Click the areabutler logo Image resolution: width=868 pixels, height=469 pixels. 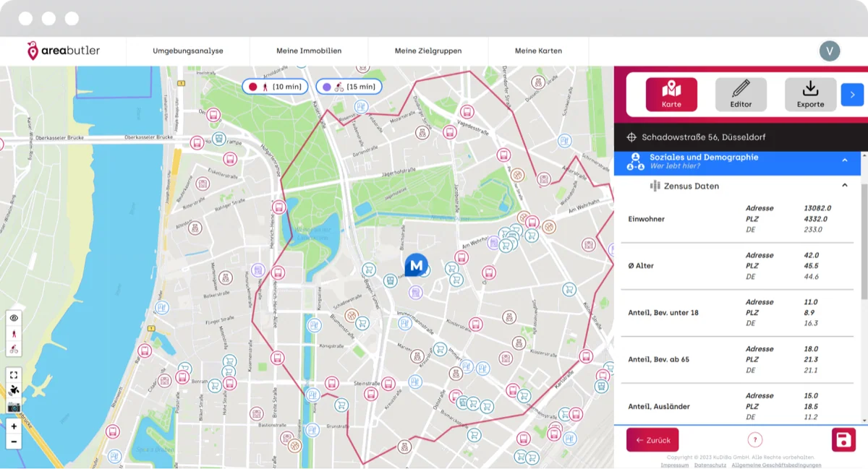click(x=63, y=51)
